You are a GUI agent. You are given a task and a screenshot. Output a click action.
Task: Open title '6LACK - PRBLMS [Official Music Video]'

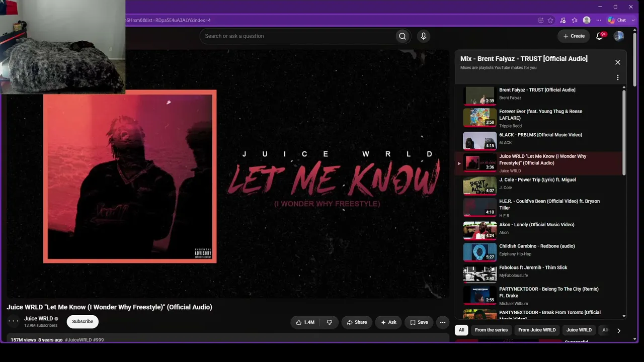tap(540, 135)
